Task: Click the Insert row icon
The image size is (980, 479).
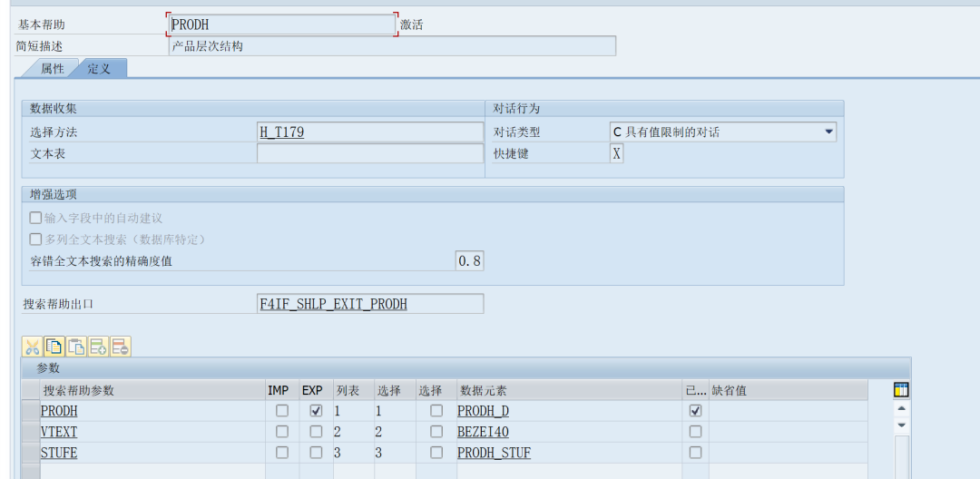Action: pos(98,346)
